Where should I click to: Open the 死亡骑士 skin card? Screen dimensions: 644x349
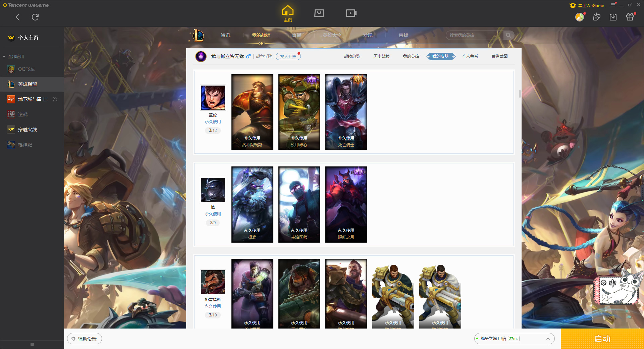pyautogui.click(x=346, y=112)
